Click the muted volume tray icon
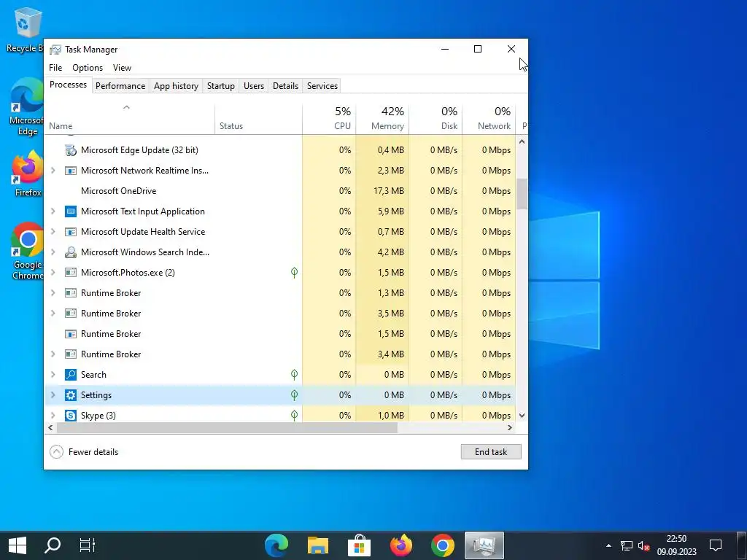Image resolution: width=747 pixels, height=560 pixels. point(644,545)
